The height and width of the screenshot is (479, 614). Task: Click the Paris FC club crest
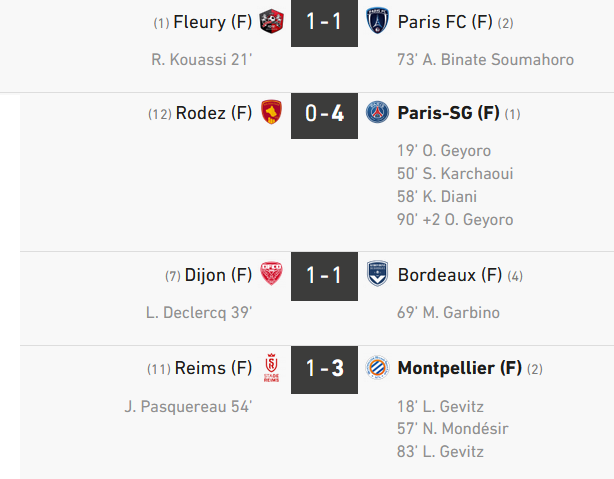pos(377,21)
